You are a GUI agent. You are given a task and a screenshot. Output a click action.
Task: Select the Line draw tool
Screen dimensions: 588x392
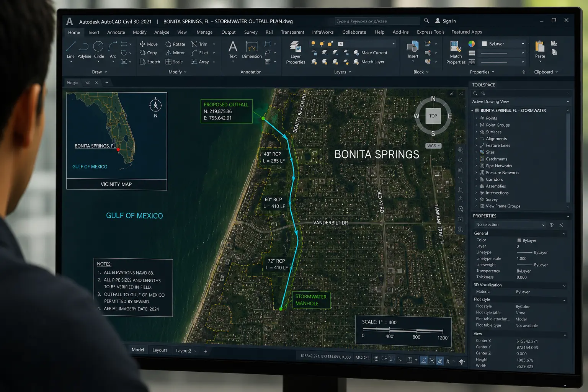(71, 50)
